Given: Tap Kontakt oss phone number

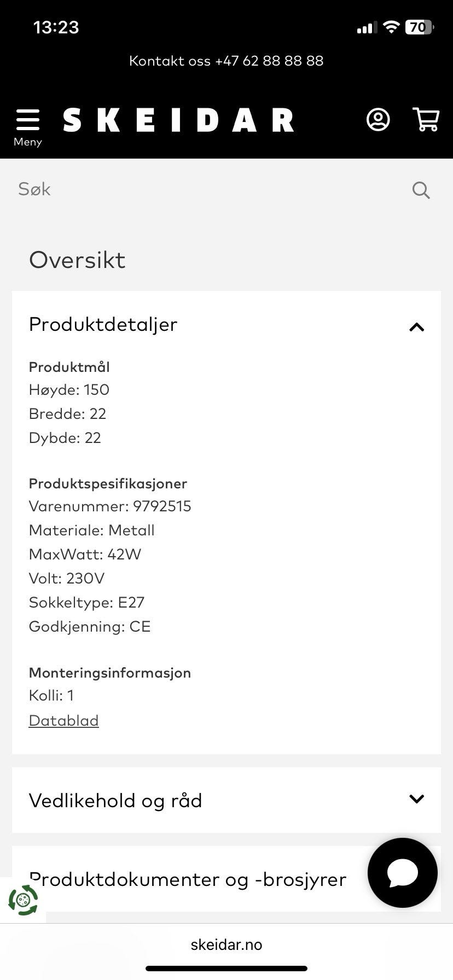Looking at the screenshot, I should (x=226, y=61).
